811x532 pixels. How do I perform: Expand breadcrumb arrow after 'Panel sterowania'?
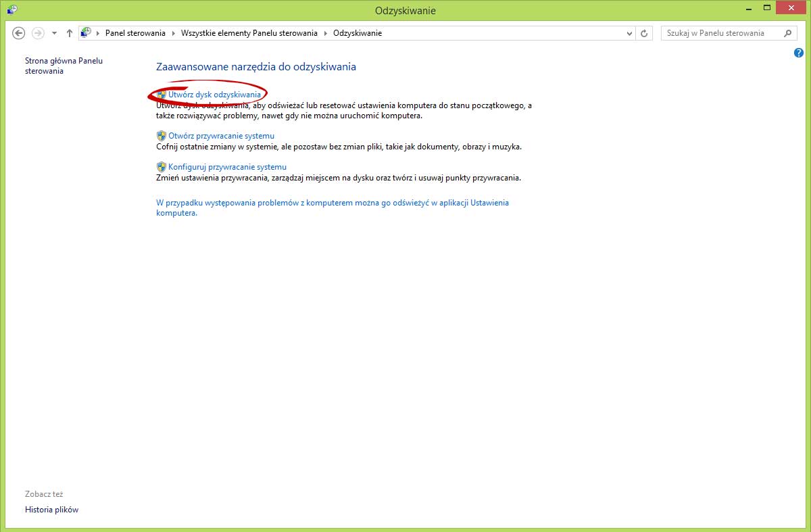(x=174, y=33)
